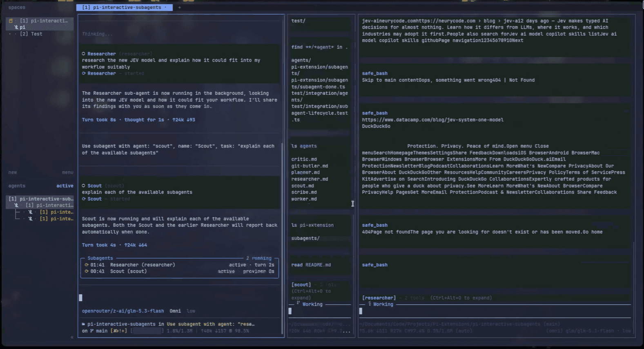Expand the [researcher] 2 tools summary
Screen dimensions: 644x349
427,298
